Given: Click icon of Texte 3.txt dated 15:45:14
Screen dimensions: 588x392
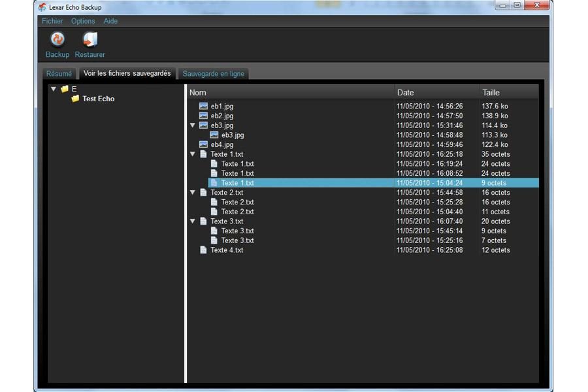Looking at the screenshot, I should [214, 231].
